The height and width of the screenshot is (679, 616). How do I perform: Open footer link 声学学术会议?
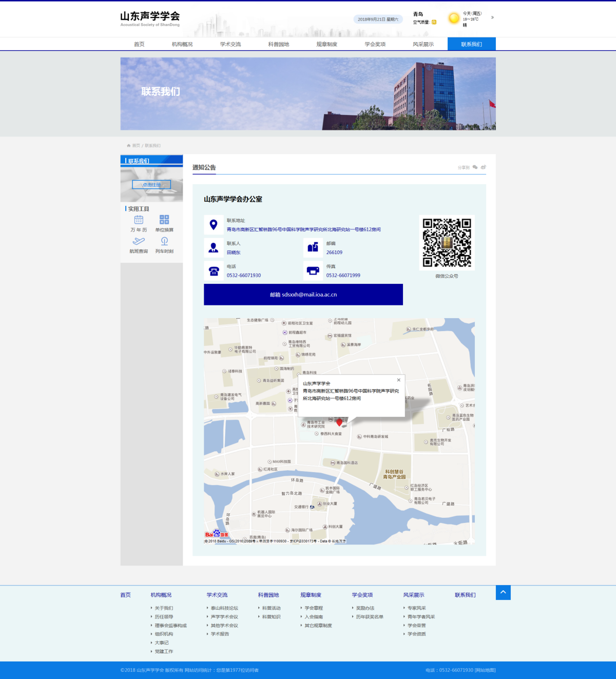click(x=224, y=617)
